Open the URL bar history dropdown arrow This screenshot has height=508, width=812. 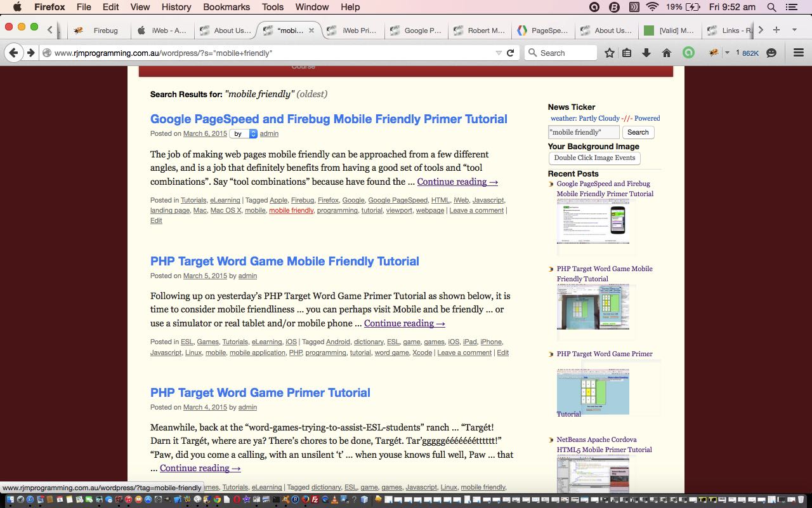(x=499, y=53)
